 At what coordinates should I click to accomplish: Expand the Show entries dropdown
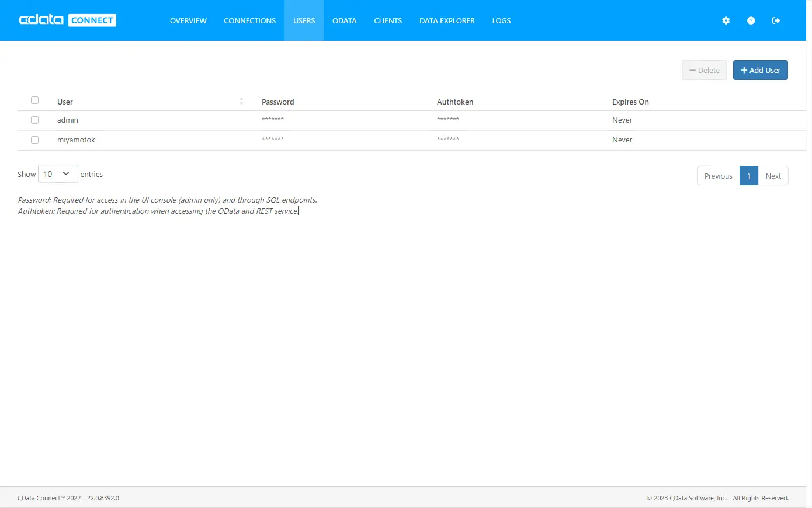[58, 174]
